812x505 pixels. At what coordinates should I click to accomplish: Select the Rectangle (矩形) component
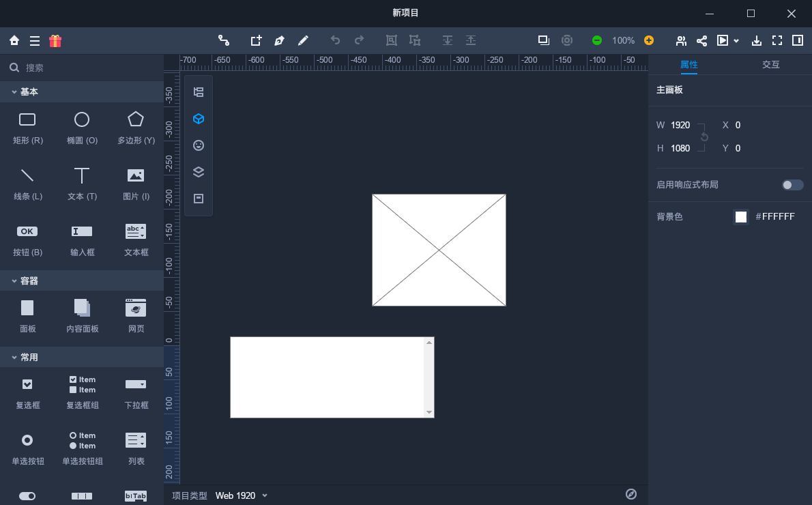point(27,128)
